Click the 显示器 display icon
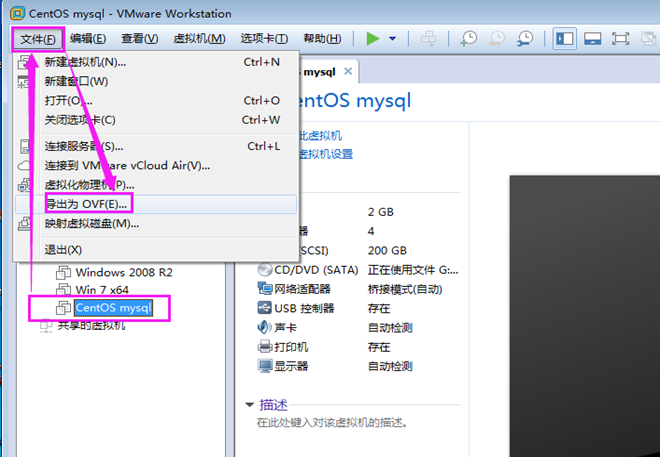The width and height of the screenshot is (660, 457). click(265, 366)
